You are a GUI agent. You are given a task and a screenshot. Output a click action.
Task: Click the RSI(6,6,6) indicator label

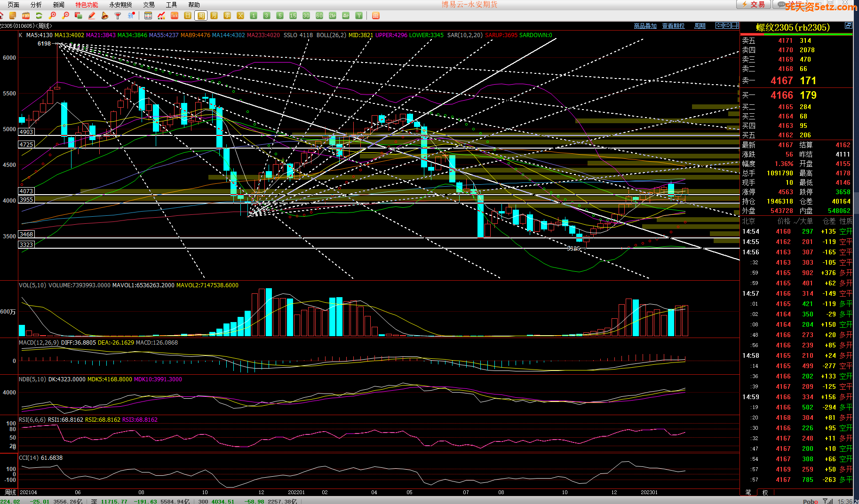pos(32,420)
